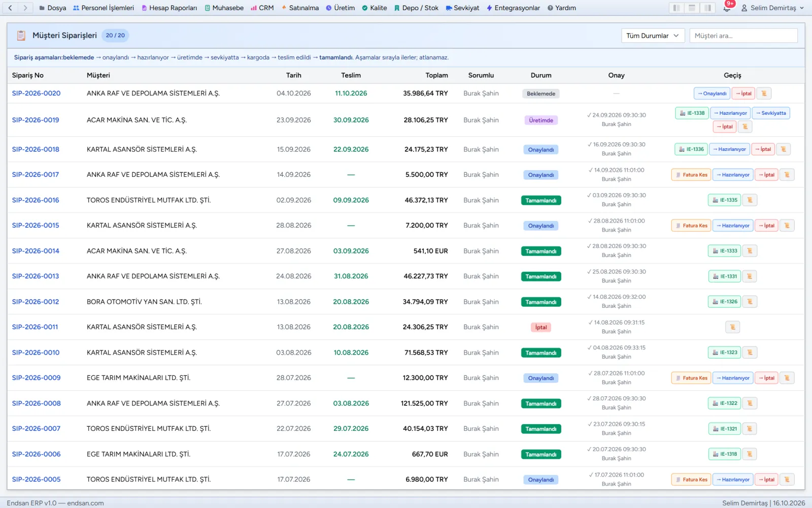Focus the Müşteri ara search field
The image size is (812, 508).
[x=743, y=36]
